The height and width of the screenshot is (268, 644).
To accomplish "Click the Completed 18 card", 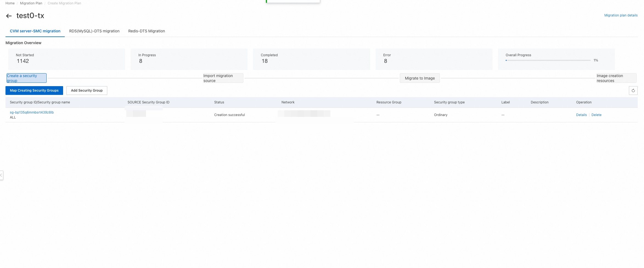I will coord(311,59).
